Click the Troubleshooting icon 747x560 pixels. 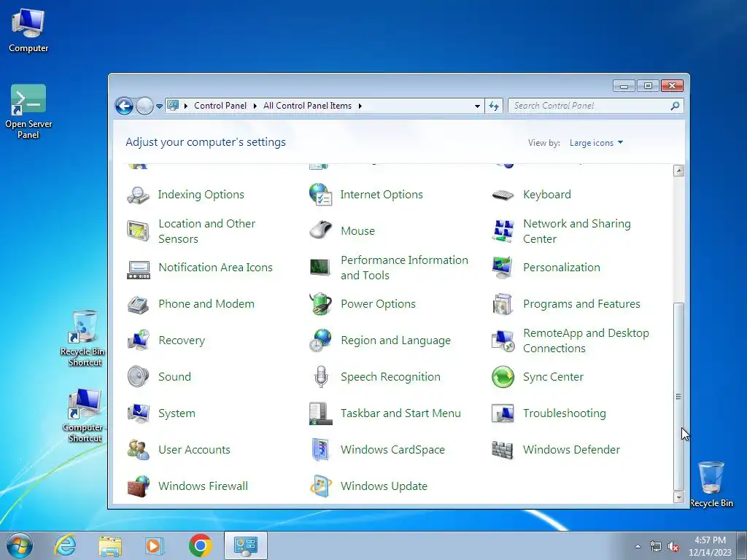point(503,413)
